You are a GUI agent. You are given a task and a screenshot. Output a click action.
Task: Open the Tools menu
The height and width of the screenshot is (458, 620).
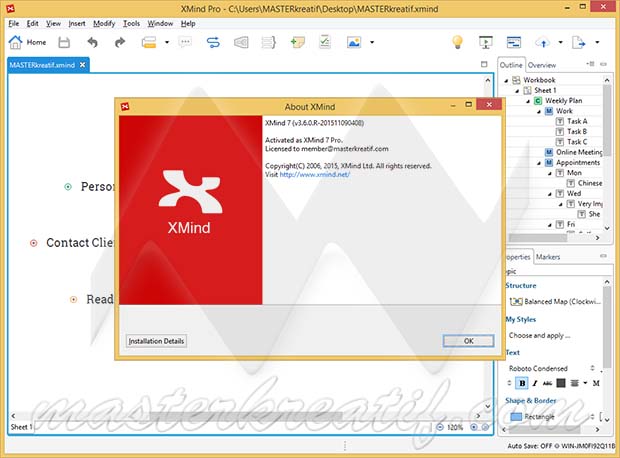coord(131,23)
